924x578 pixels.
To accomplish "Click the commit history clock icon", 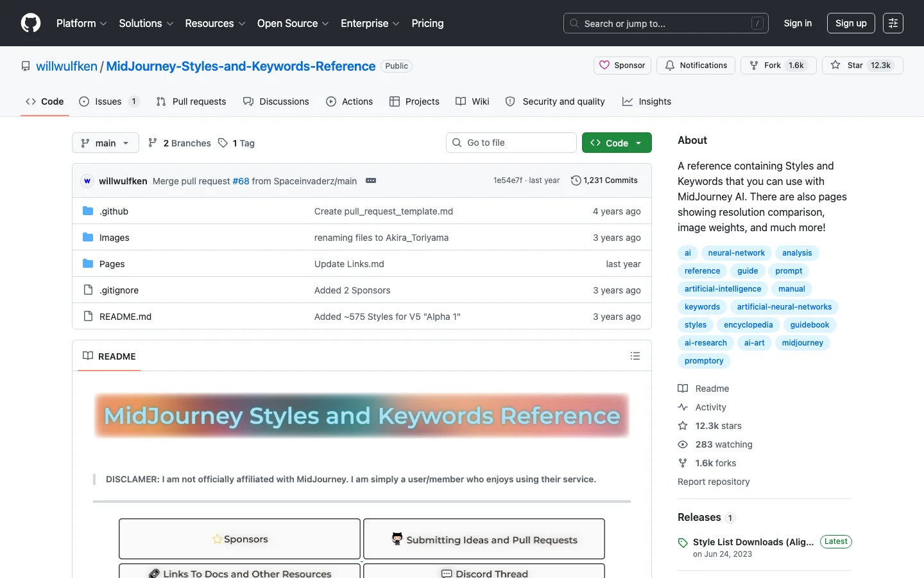I will pyautogui.click(x=576, y=180).
